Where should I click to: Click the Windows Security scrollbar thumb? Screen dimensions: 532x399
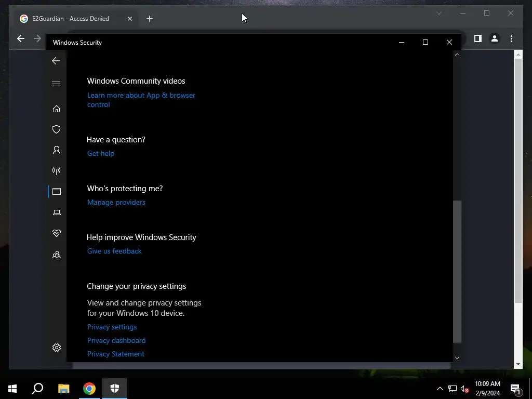coord(457,271)
